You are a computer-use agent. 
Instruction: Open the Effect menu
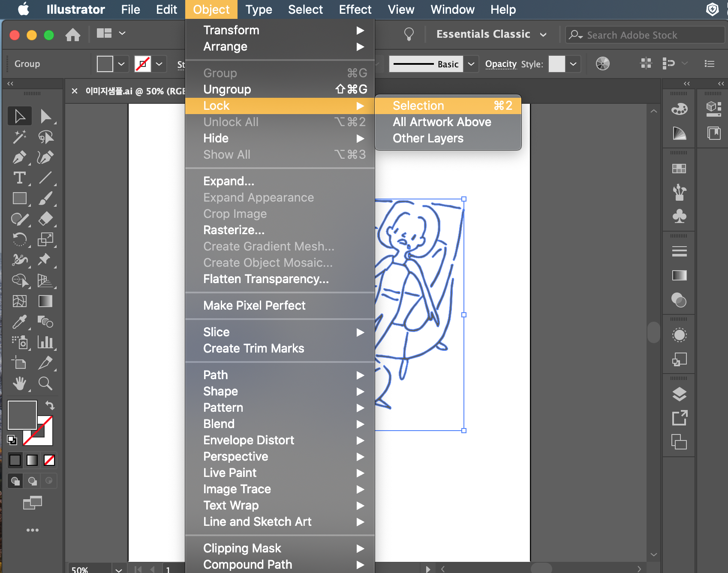pyautogui.click(x=355, y=9)
